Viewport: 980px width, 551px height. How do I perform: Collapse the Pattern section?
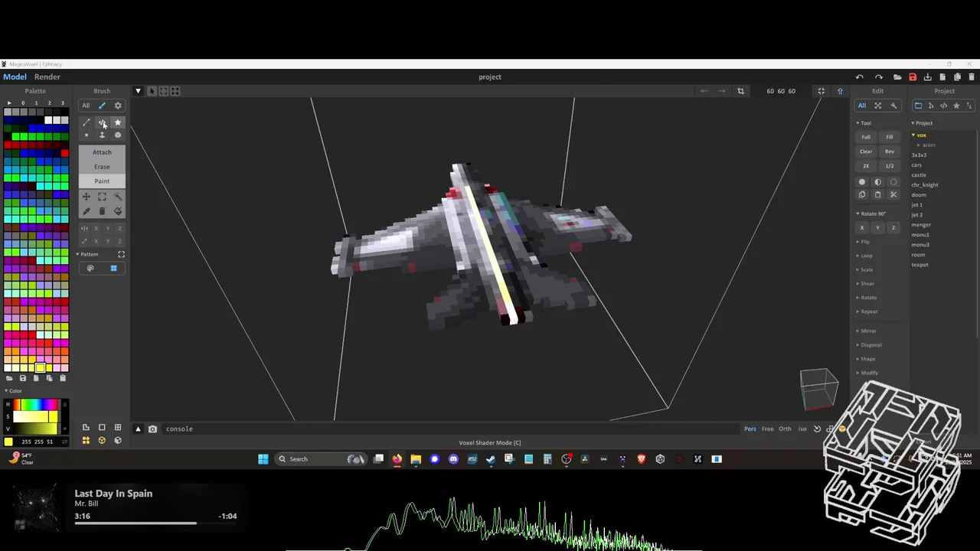(x=87, y=254)
